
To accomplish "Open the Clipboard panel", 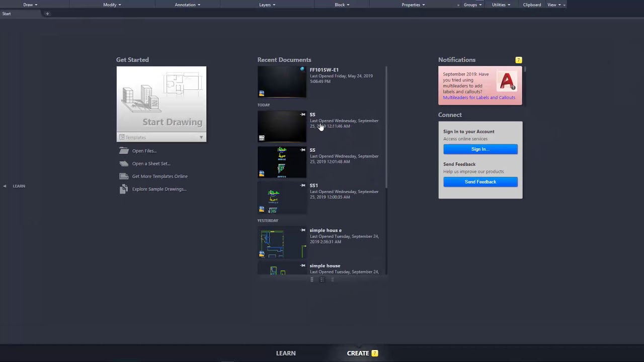I will click(532, 5).
